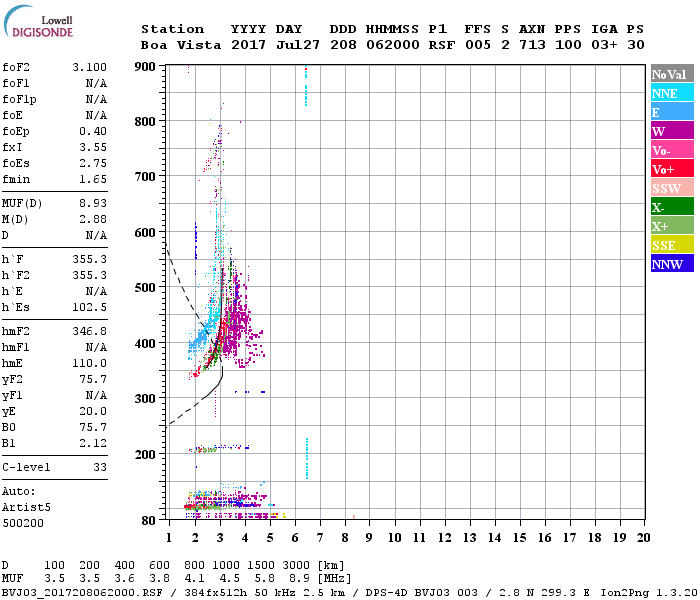Click the SSW pink legend entry

(671, 188)
